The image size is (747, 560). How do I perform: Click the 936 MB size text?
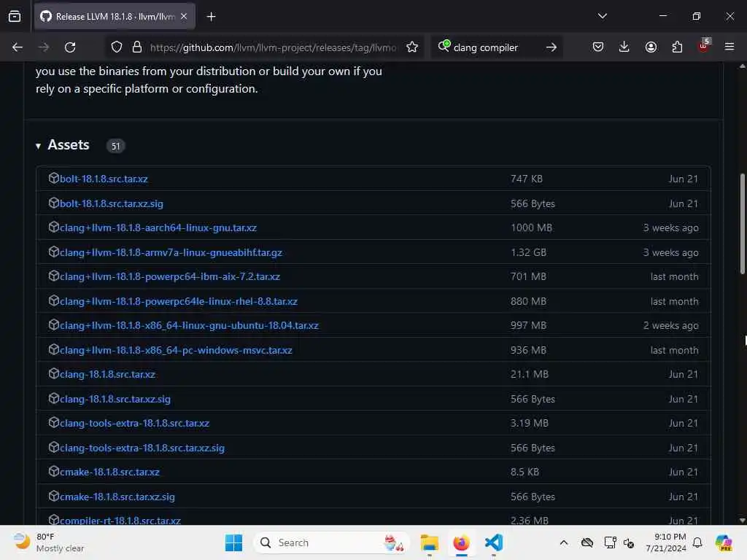coord(528,351)
